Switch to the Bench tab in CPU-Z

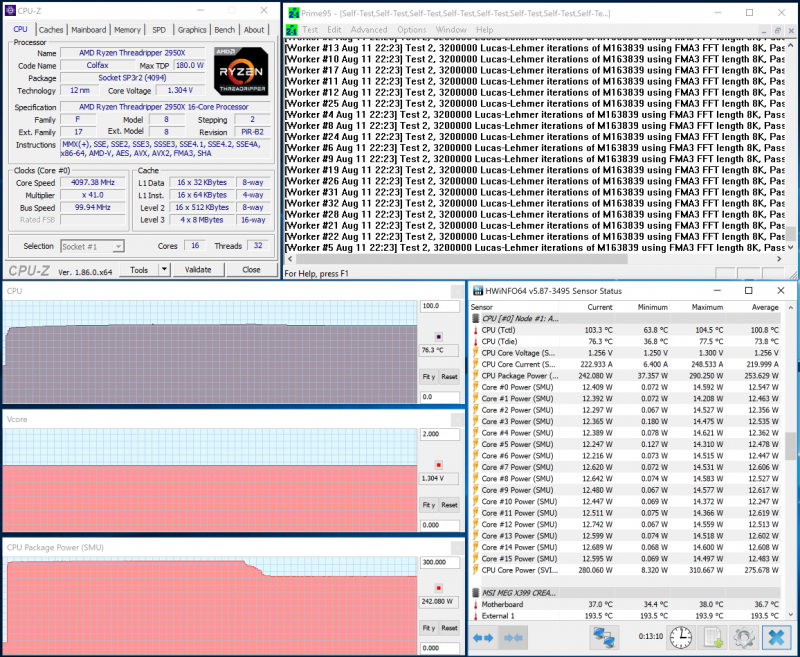224,29
